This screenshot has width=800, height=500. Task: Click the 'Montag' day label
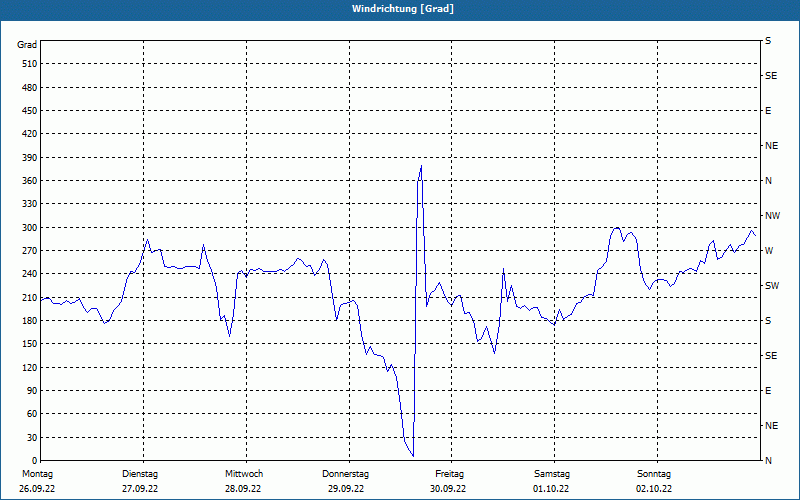click(37, 474)
